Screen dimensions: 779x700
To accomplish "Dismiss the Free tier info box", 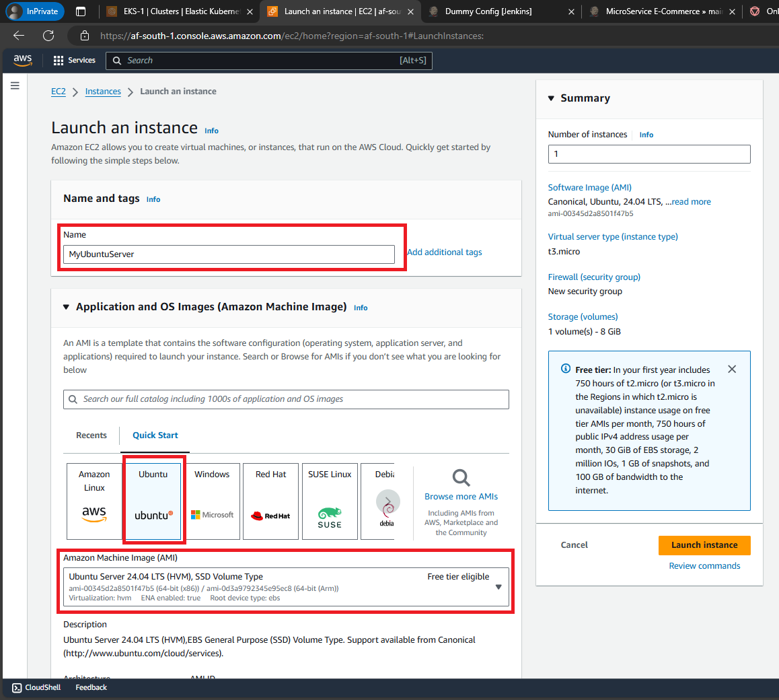I will [x=732, y=369].
